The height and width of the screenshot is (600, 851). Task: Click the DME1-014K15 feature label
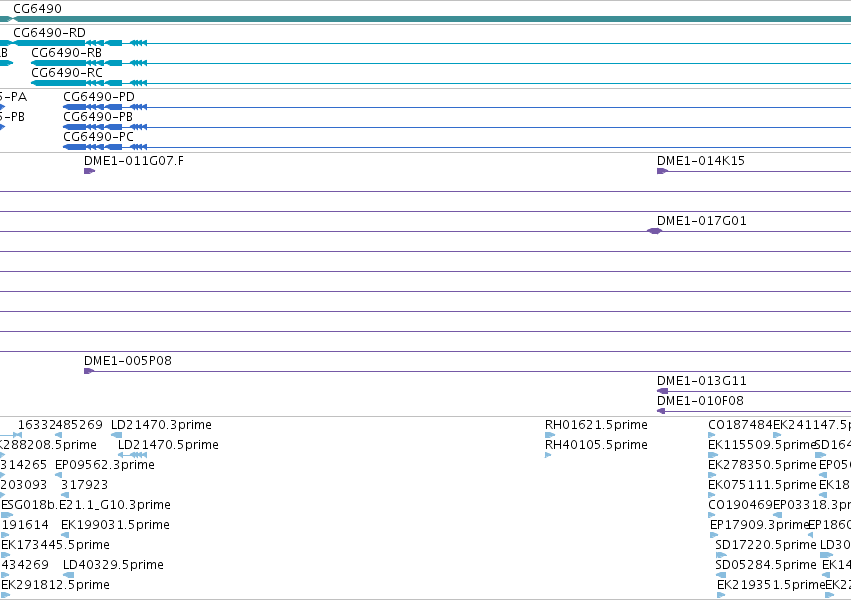coord(701,161)
